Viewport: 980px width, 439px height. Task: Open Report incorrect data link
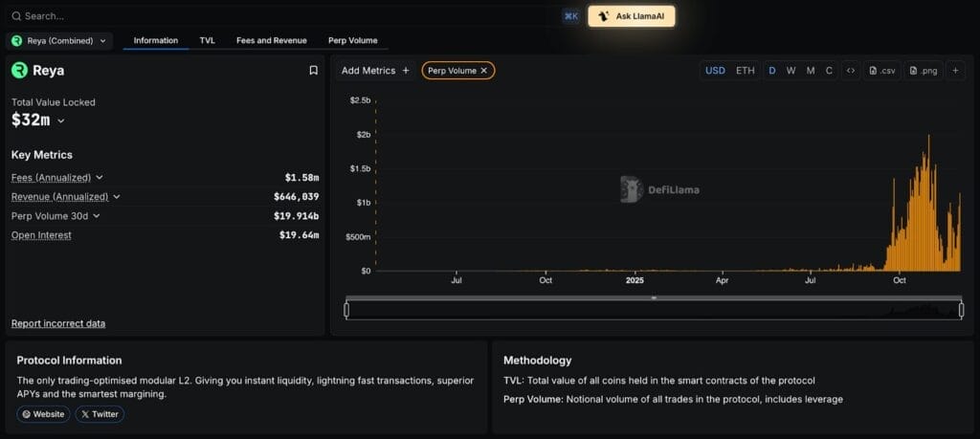(x=58, y=323)
